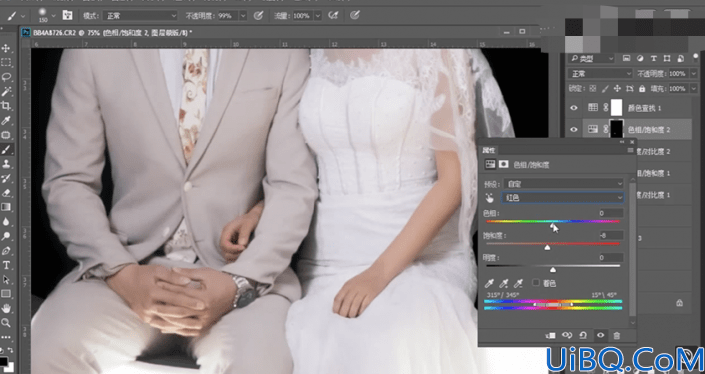Viewport: 705px width, 374px height.
Task: Open the layer fill dropdown arrow
Action: (693, 89)
